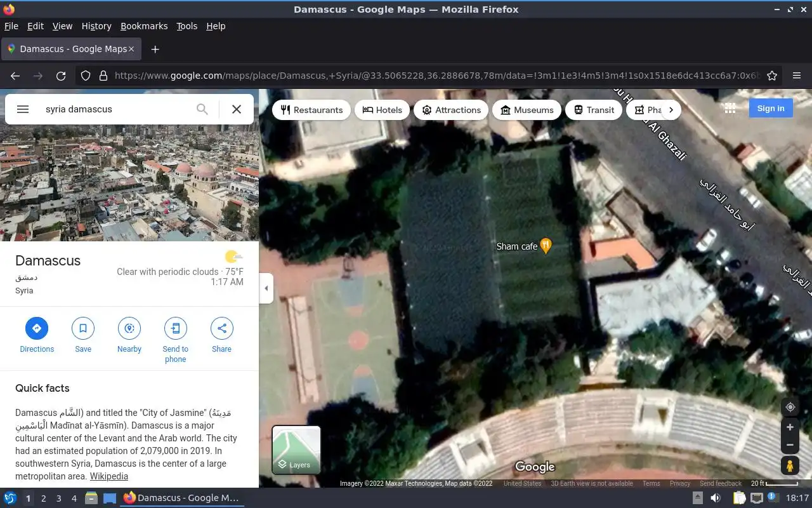Open the History menu

pyautogui.click(x=96, y=26)
